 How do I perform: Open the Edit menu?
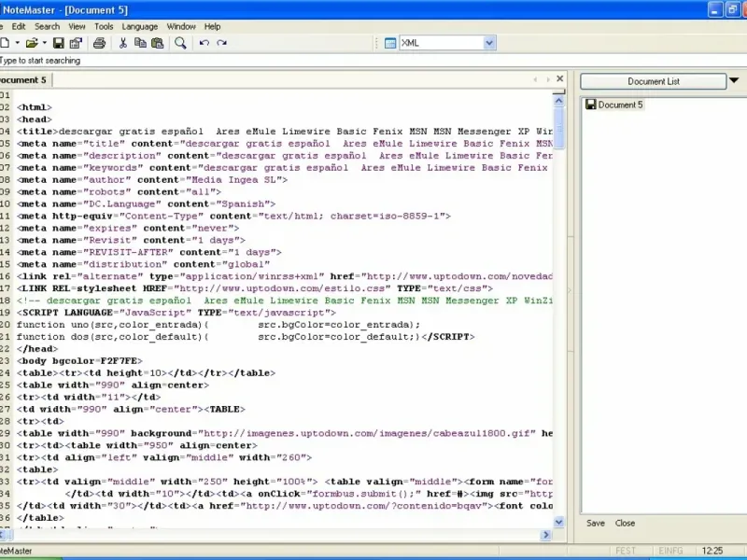[x=19, y=27]
